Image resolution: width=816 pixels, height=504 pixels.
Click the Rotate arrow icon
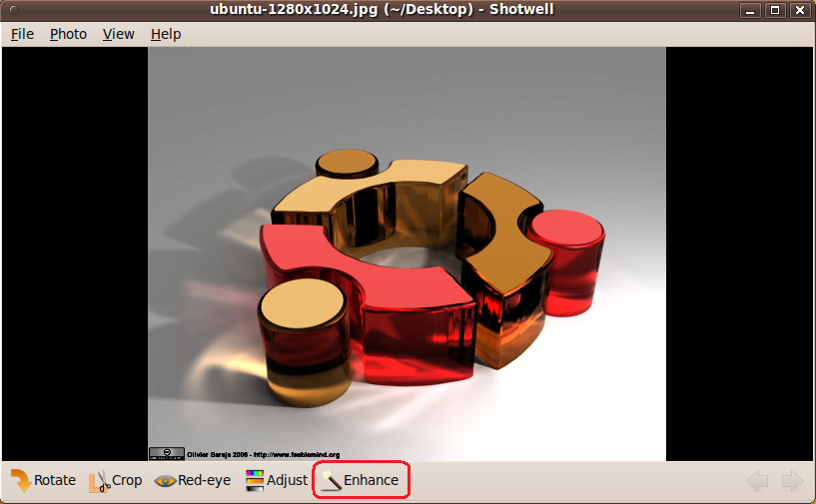point(20,481)
